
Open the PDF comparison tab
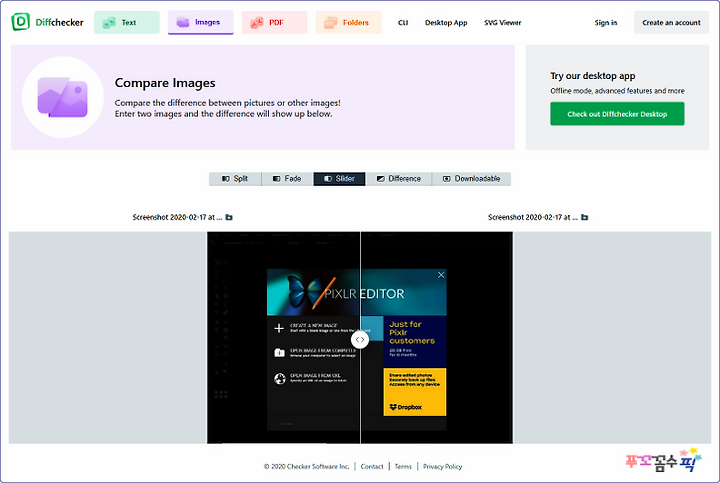[x=275, y=22]
